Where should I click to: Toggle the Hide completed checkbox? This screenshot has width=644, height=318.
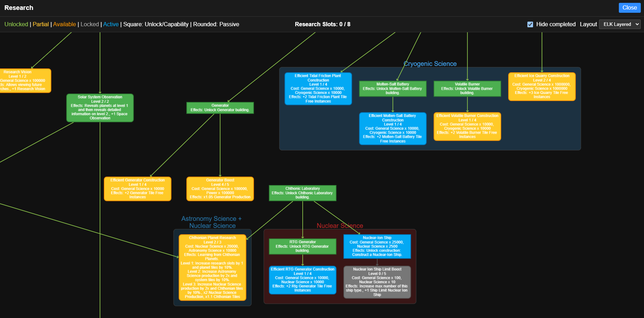click(530, 24)
